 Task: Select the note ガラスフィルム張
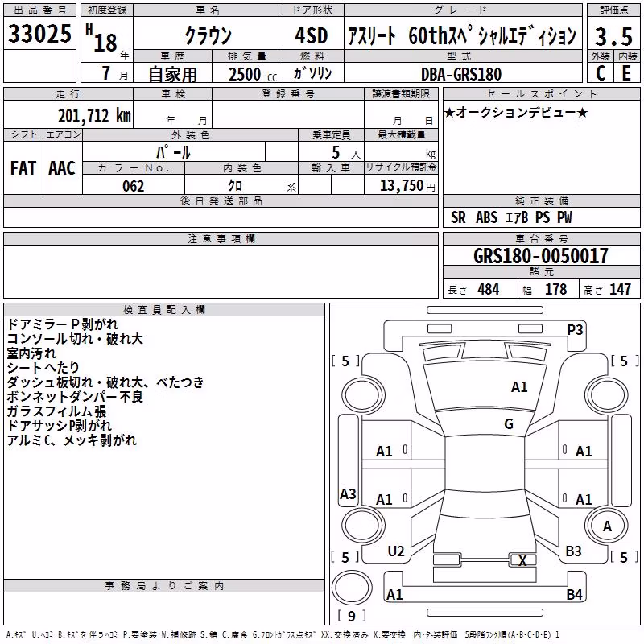click(56, 411)
